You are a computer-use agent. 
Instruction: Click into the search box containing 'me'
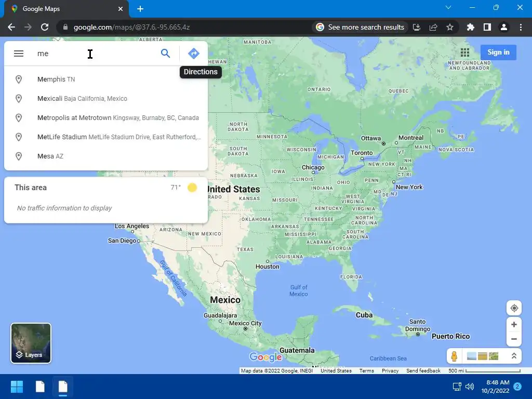click(95, 54)
